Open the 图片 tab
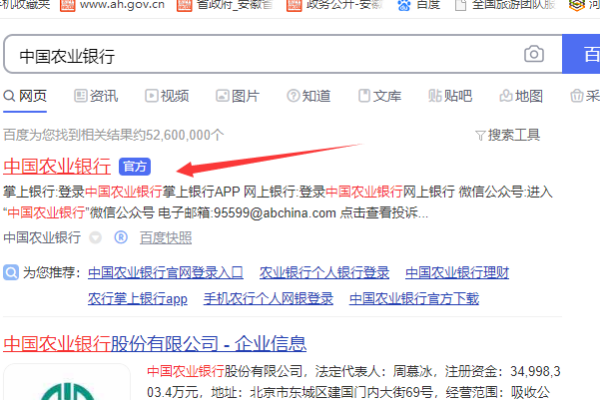 pyautogui.click(x=238, y=96)
